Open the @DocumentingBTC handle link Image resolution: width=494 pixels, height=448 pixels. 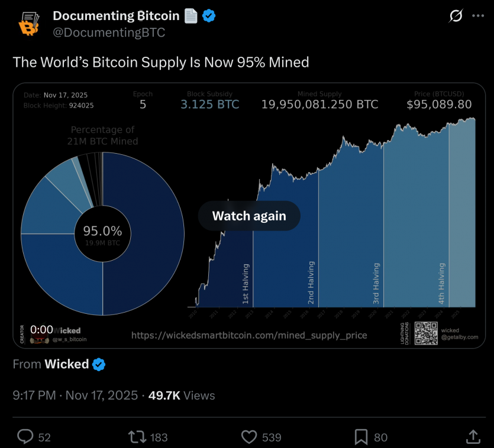click(x=109, y=33)
